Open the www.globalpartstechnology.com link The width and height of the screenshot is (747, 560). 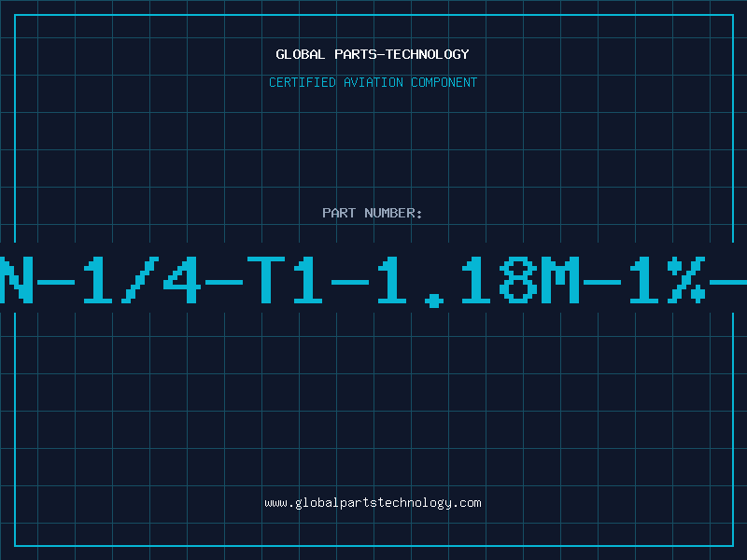coord(373,503)
